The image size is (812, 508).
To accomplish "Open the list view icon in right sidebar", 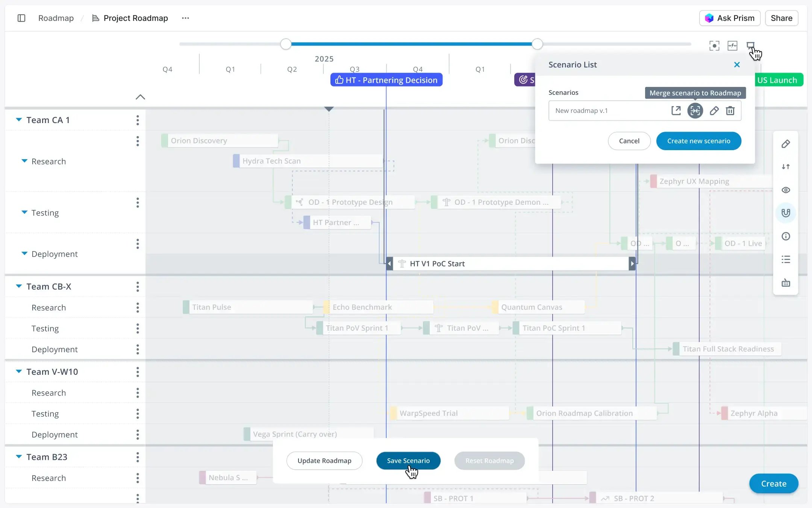I will [786, 259].
